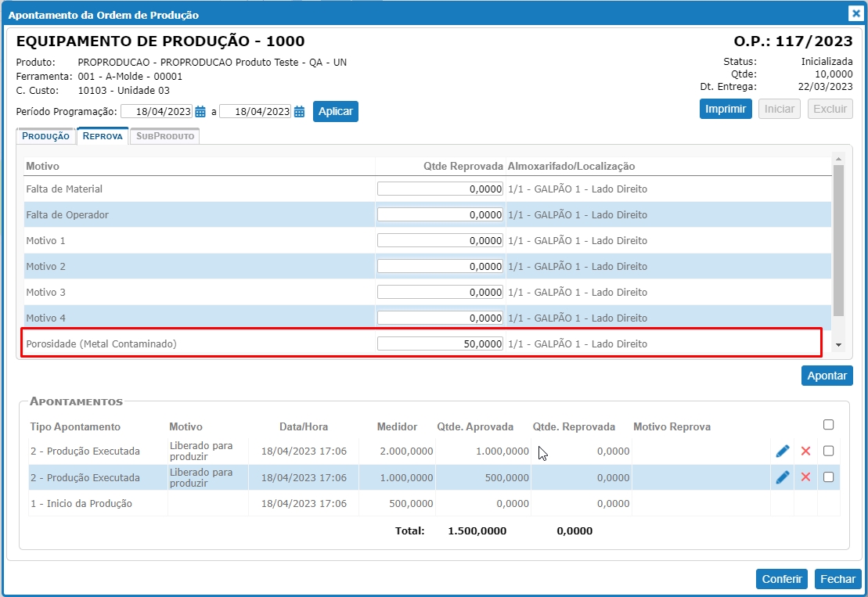This screenshot has width=868, height=597.
Task: Toggle the select-all appointments checkbox
Action: 828,424
